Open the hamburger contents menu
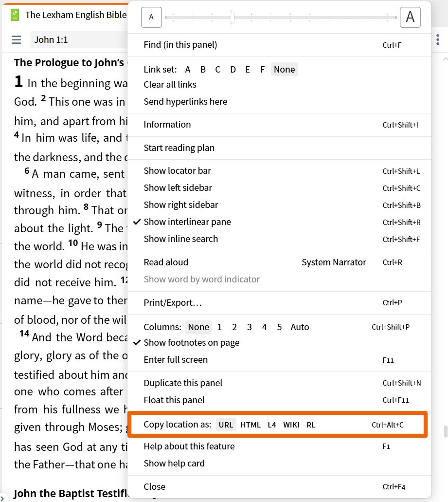This screenshot has height=502, width=448. [x=17, y=40]
